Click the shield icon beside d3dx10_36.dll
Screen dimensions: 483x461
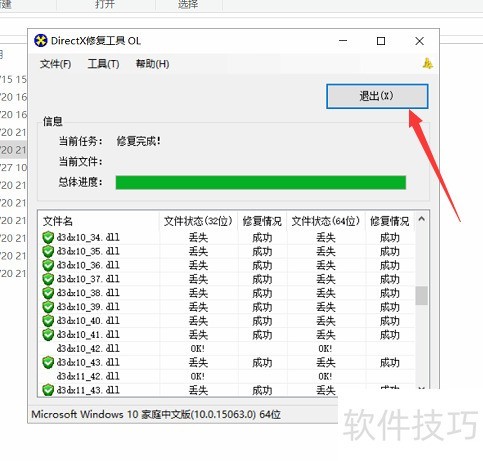(x=48, y=265)
